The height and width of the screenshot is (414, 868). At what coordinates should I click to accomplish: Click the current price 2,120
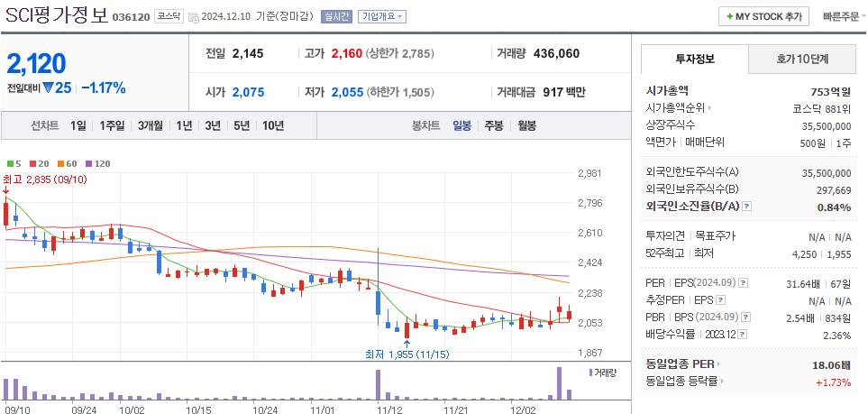coord(37,64)
